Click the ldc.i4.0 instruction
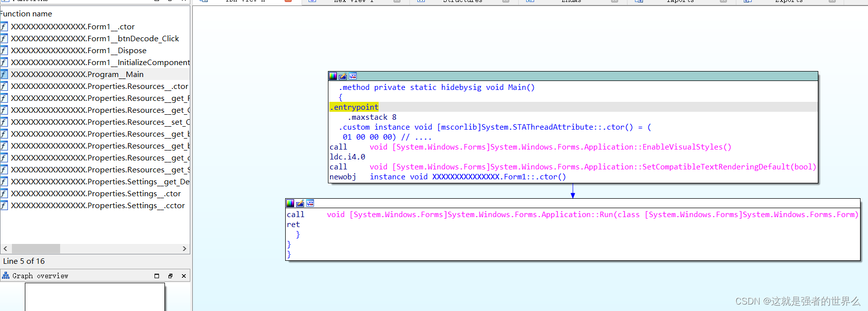 347,157
